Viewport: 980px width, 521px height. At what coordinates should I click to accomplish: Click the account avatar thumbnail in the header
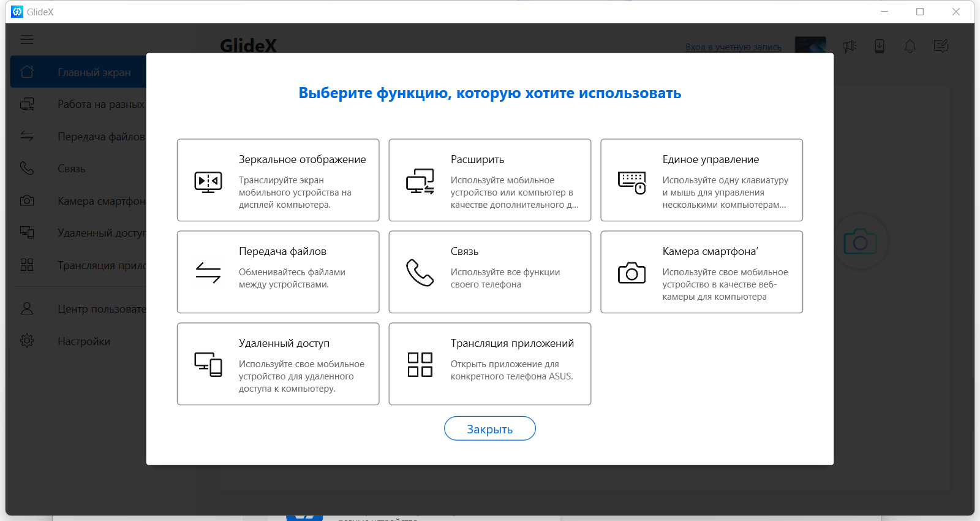(x=810, y=45)
